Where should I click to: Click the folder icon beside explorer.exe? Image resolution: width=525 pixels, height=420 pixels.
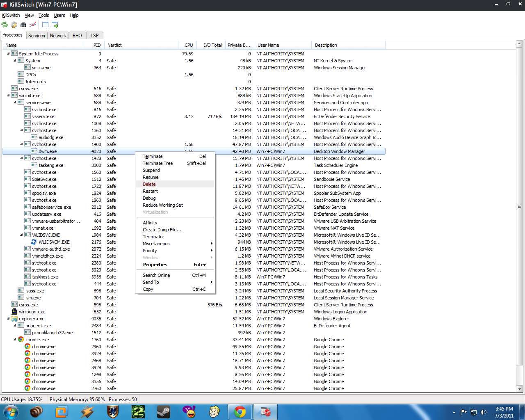(14, 319)
